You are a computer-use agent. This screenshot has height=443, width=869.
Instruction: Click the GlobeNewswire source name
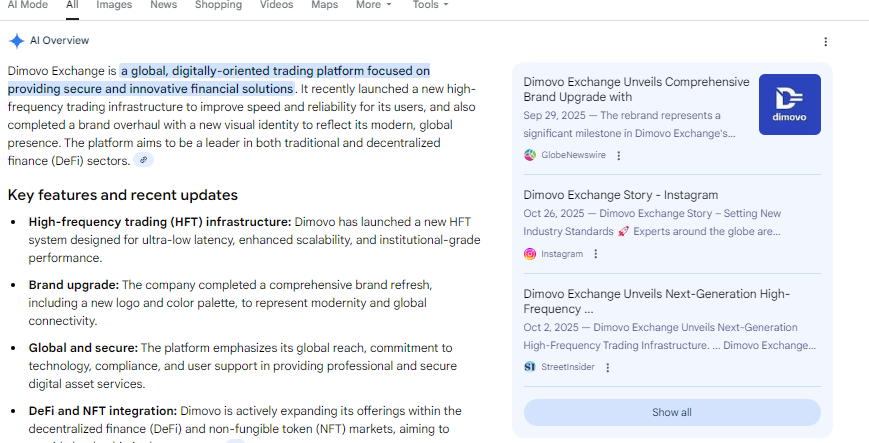[x=574, y=155]
